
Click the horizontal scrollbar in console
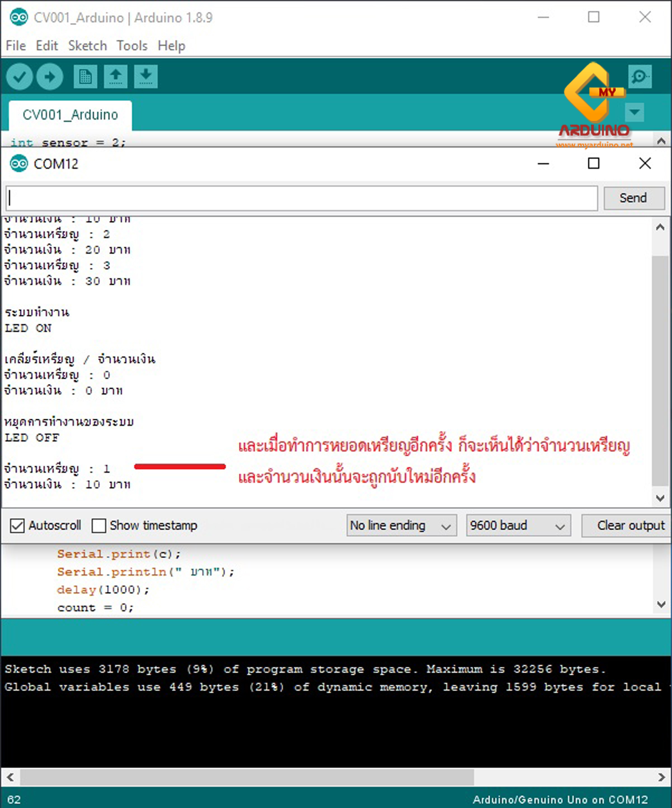(246, 777)
